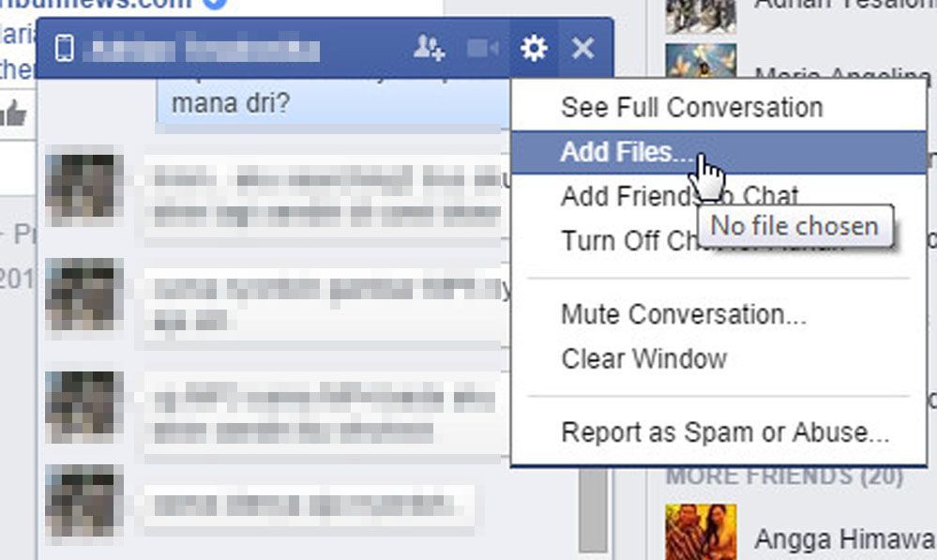Click the mobile phone icon in chat header

tap(64, 48)
